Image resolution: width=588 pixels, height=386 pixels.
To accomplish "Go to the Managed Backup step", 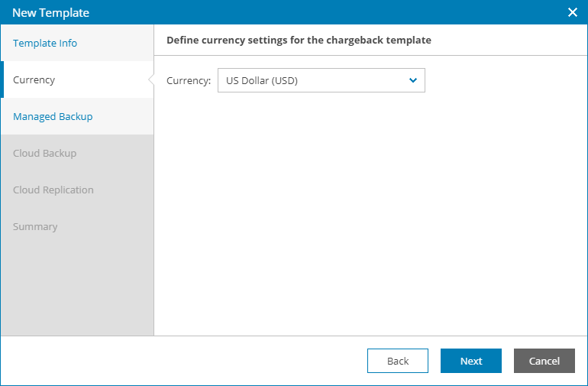I will point(53,116).
